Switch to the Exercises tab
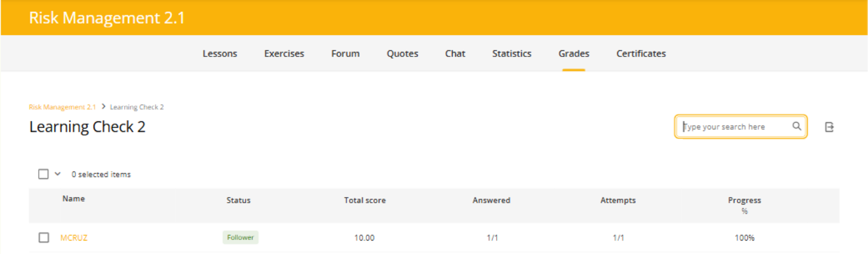Viewport: 868px width, 254px height. pos(284,54)
